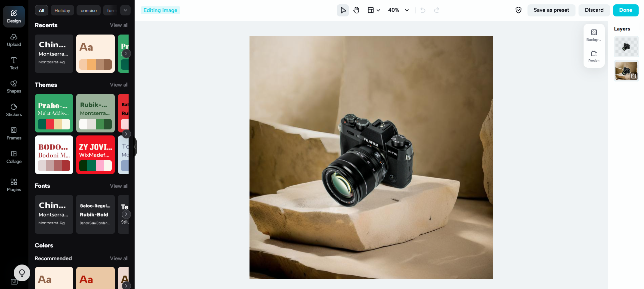Apply the red ZY JOVI theme
This screenshot has width=644, height=289.
(95, 155)
